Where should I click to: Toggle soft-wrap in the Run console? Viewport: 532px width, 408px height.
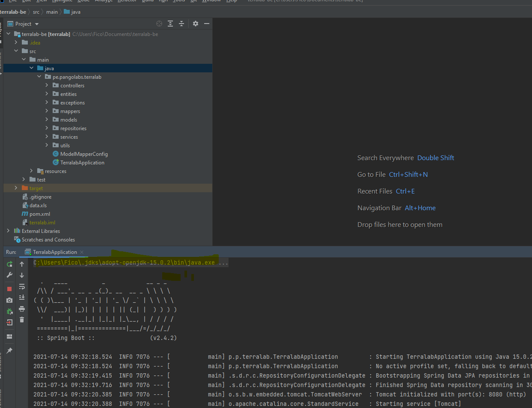point(22,286)
